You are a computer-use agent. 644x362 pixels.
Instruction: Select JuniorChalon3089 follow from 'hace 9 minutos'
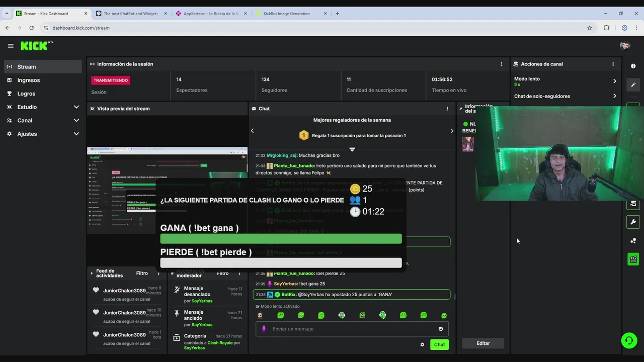pyautogui.click(x=127, y=294)
